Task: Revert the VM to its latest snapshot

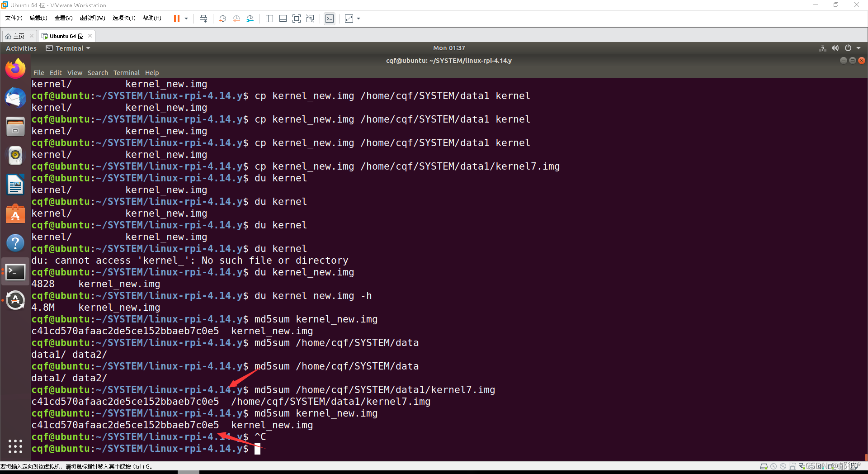Action: (236, 19)
